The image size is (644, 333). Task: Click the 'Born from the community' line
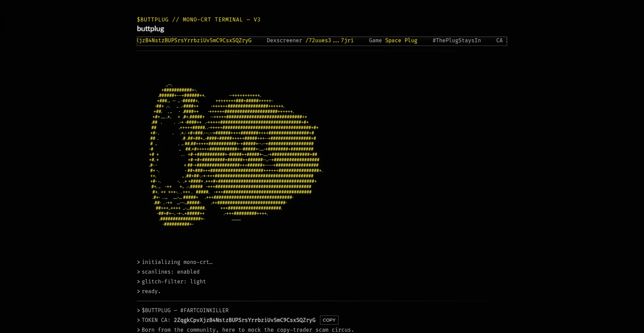click(248, 330)
